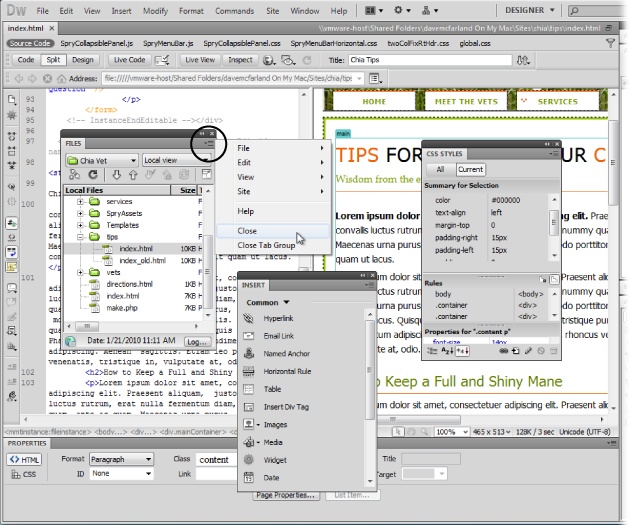Open the Files panel options menu icon
This screenshot has height=525, width=630.
click(x=209, y=143)
